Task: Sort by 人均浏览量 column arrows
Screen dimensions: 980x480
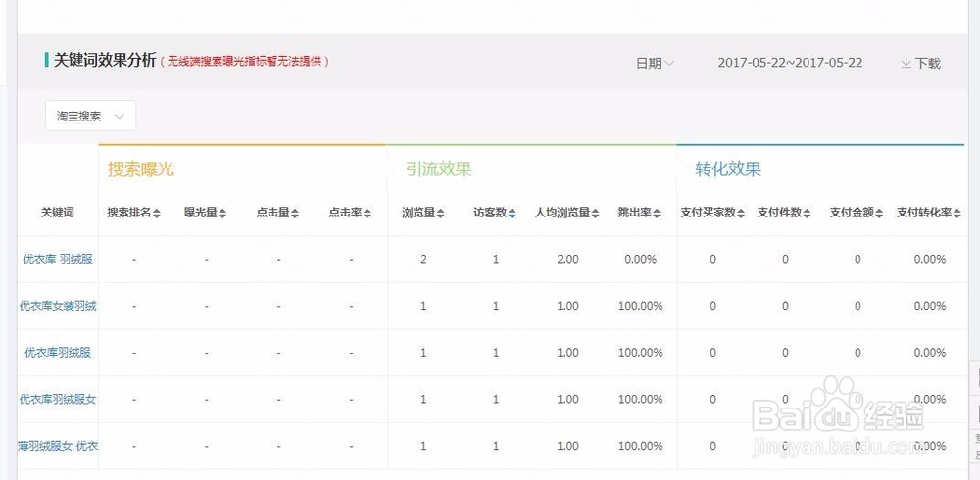Action: pos(596,214)
